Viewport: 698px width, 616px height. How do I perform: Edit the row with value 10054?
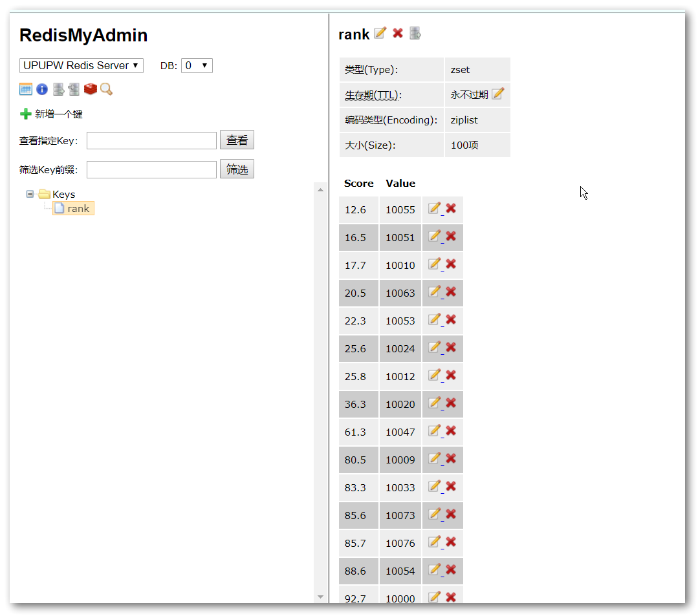[x=435, y=570]
